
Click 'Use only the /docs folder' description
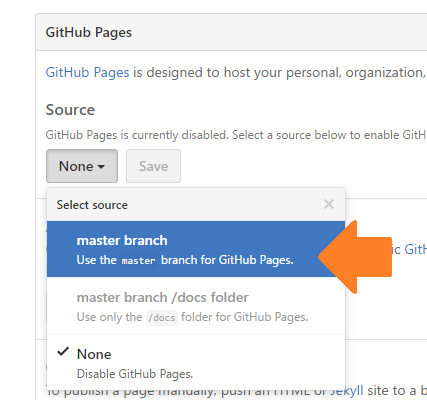pyautogui.click(x=192, y=317)
